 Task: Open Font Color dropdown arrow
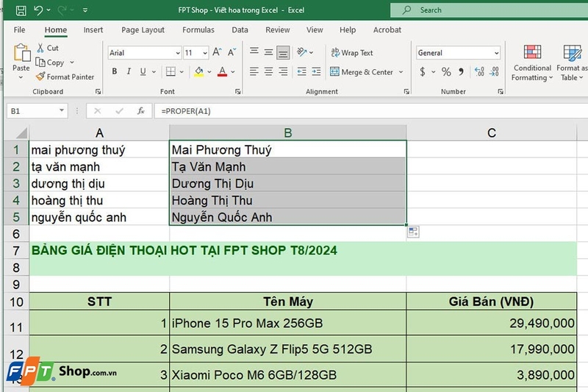[x=233, y=71]
